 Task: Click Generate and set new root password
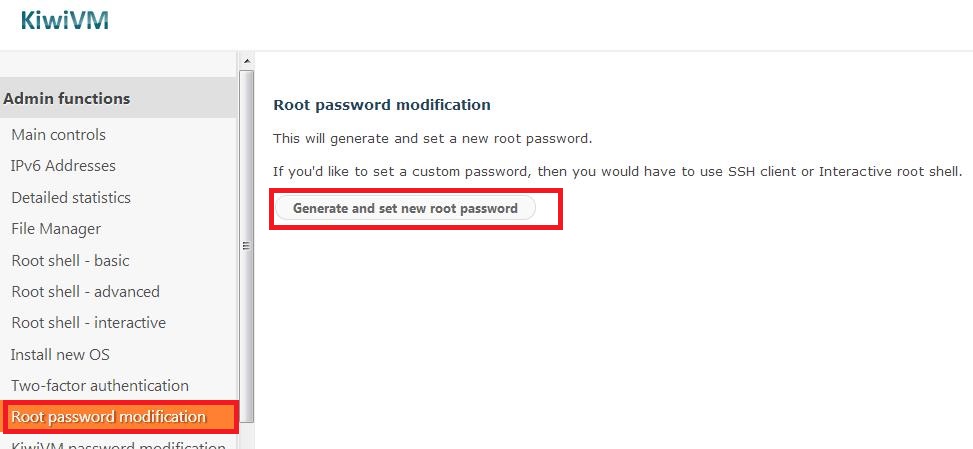[405, 208]
